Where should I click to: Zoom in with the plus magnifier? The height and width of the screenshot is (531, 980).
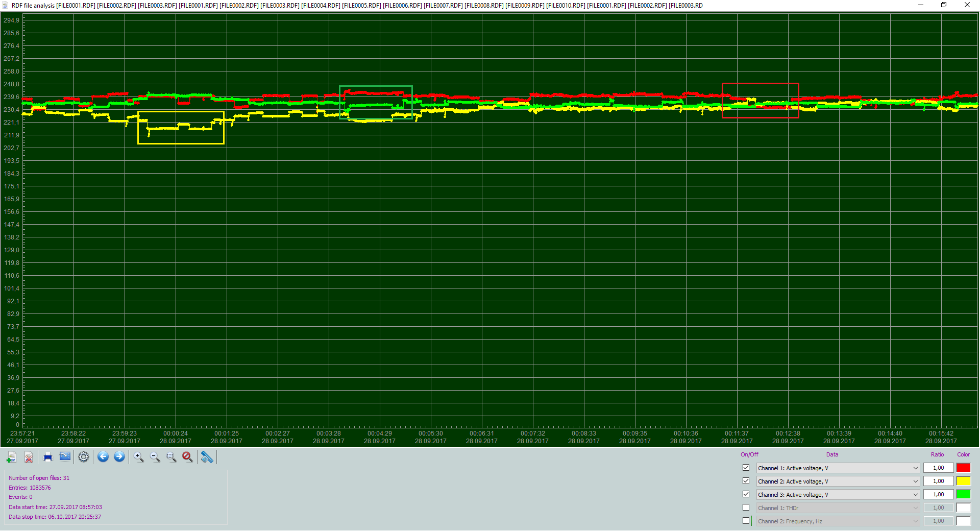coord(139,457)
